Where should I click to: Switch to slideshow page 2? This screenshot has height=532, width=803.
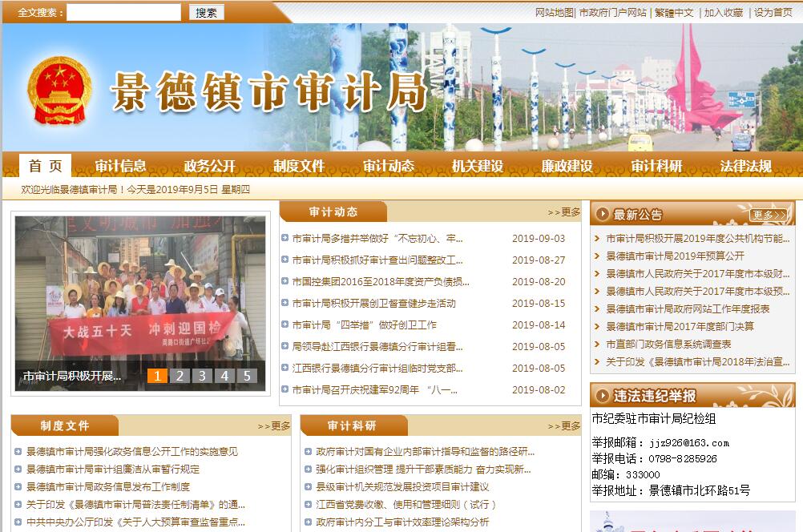click(x=180, y=376)
